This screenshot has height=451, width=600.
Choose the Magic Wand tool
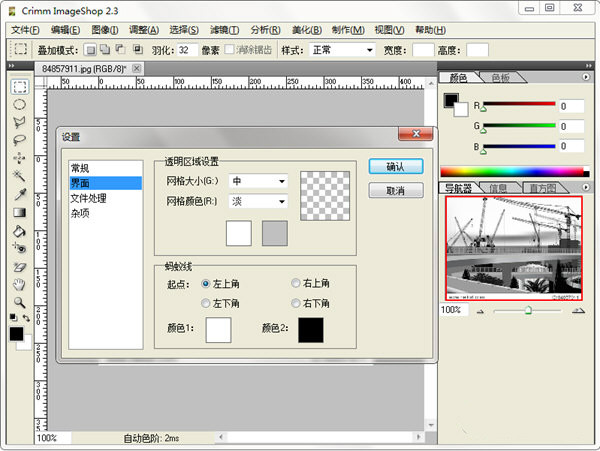point(19,176)
